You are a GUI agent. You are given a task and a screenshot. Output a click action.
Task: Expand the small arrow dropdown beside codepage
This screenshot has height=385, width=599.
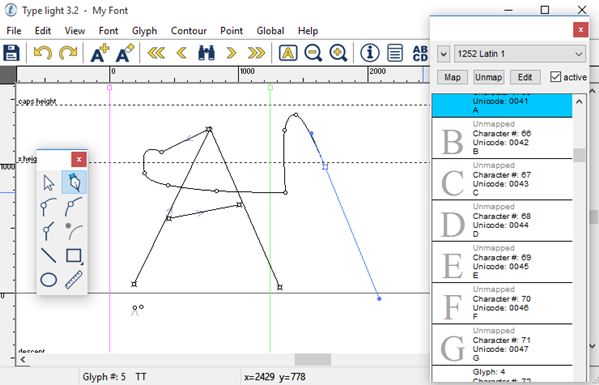pos(444,54)
